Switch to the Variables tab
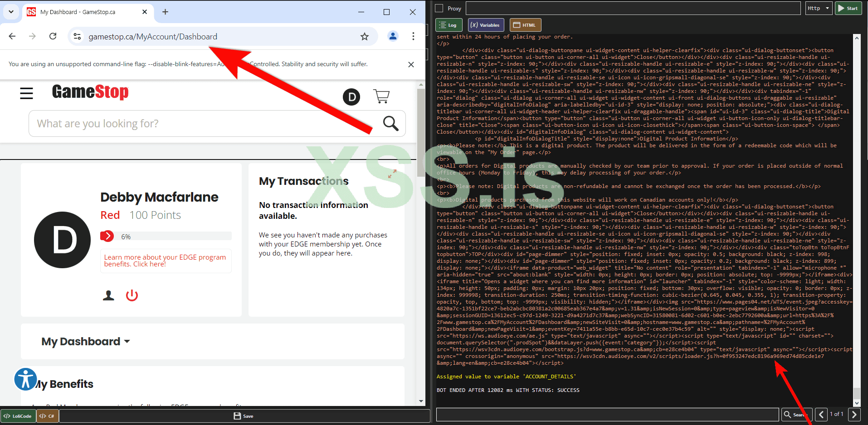Screen dimensions: 868x425 tap(485, 25)
